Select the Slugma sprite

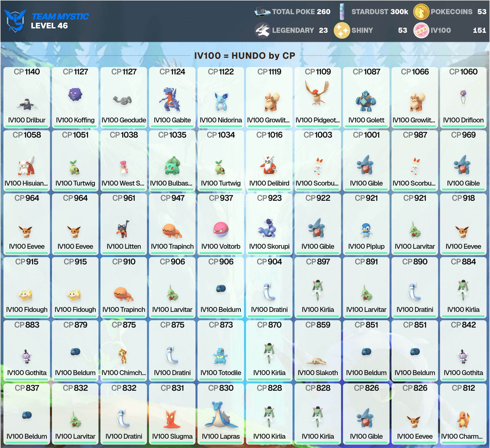click(172, 420)
